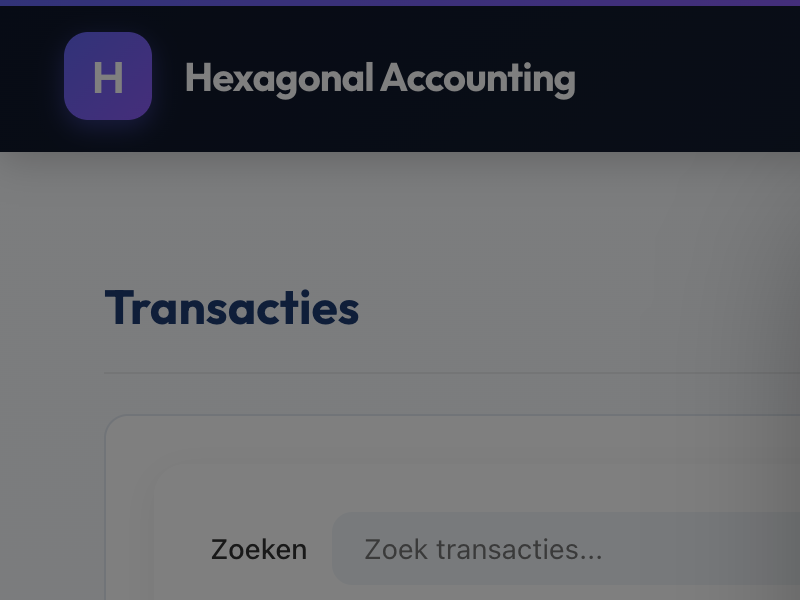Click the Zoeken label

(x=259, y=549)
